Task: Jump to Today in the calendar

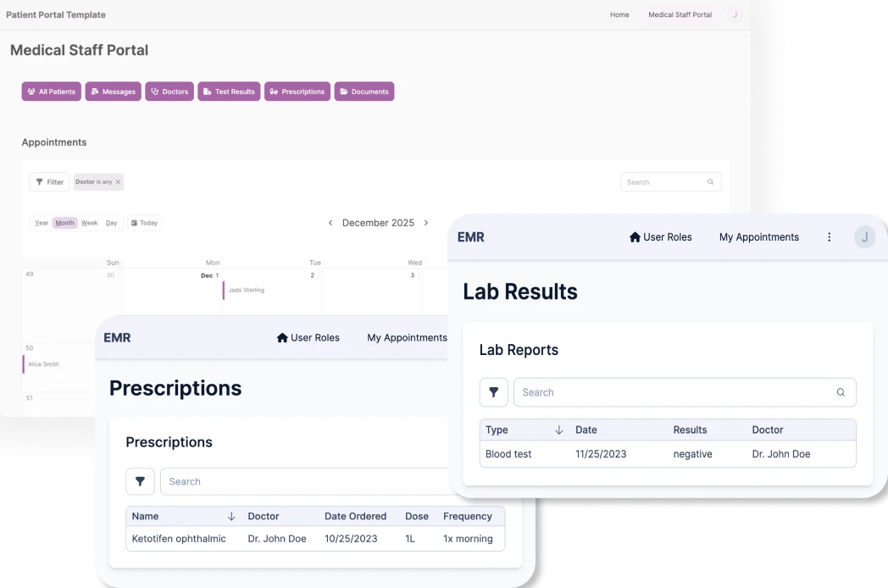Action: pos(144,223)
